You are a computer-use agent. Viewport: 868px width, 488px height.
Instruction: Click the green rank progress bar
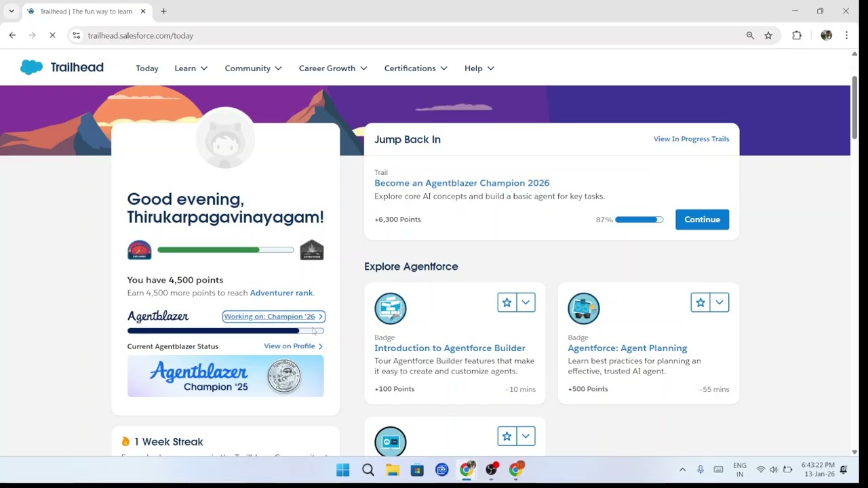pyautogui.click(x=225, y=250)
